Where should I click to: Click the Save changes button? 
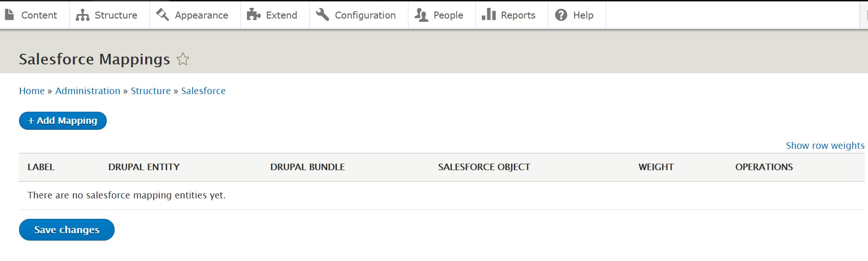67,229
